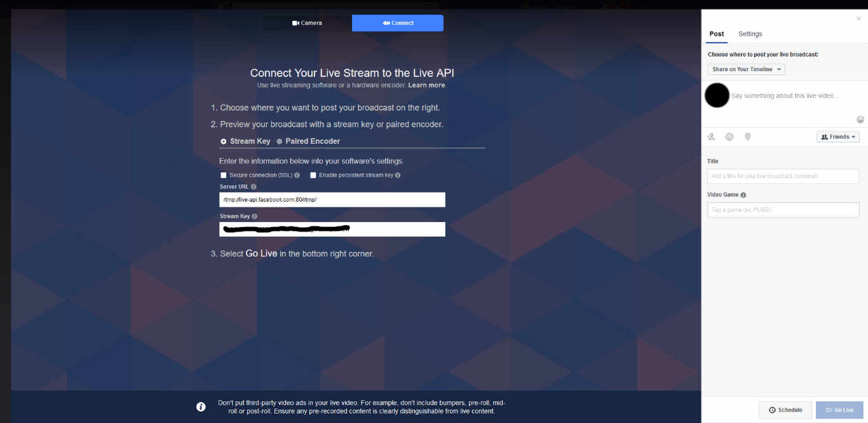
Task: Open the Learn more link
Action: 426,85
